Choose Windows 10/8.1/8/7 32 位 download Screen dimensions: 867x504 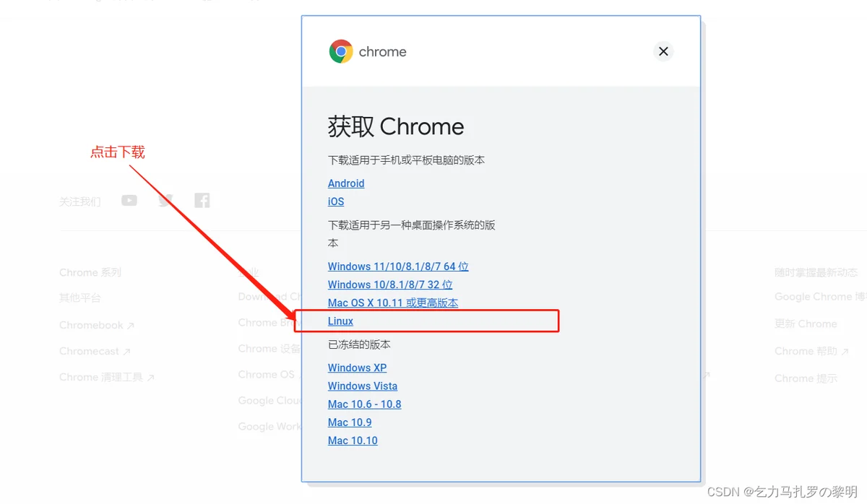coord(390,284)
